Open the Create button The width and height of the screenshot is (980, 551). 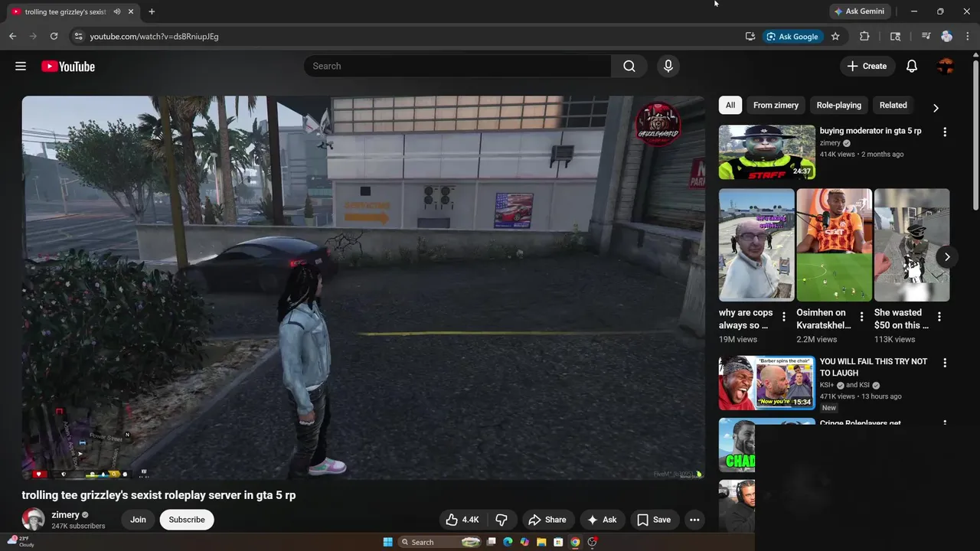[867, 67]
